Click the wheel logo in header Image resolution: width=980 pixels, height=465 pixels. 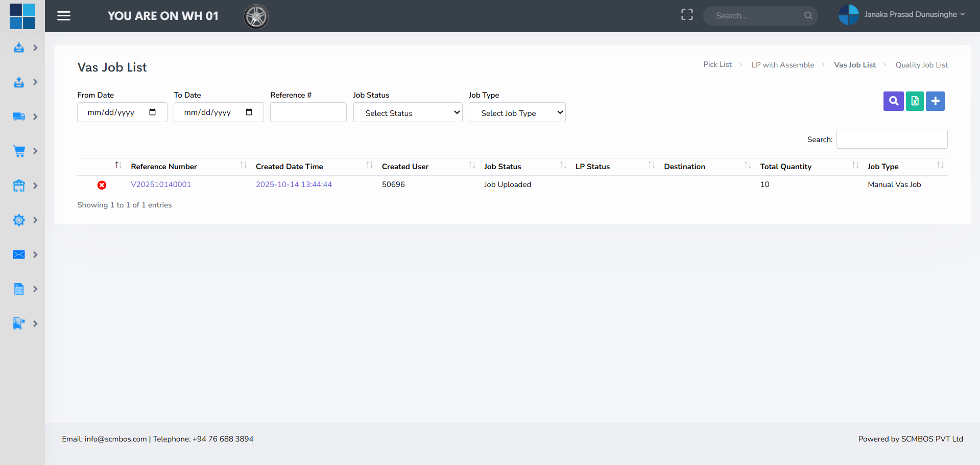256,16
